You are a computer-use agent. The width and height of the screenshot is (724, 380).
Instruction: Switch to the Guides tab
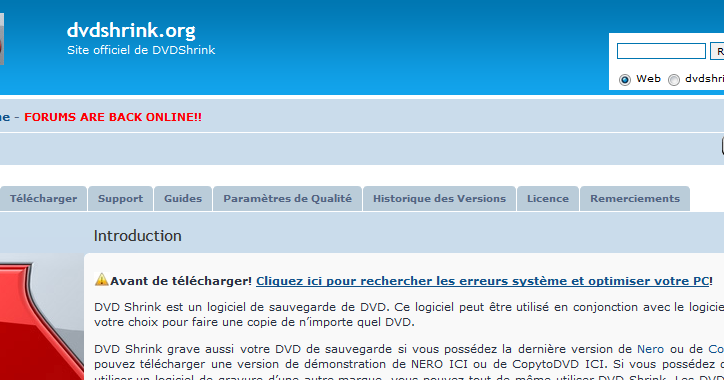coord(183,199)
